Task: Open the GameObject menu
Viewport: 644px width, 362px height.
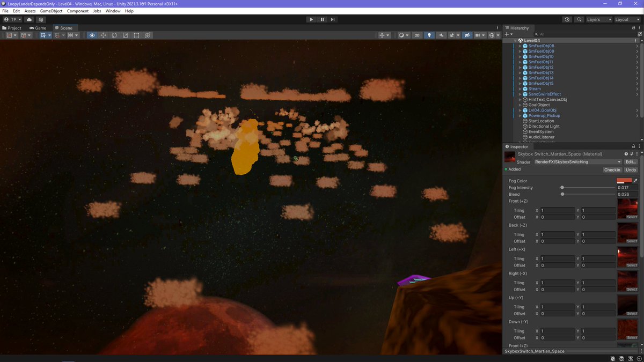Action: (x=51, y=11)
